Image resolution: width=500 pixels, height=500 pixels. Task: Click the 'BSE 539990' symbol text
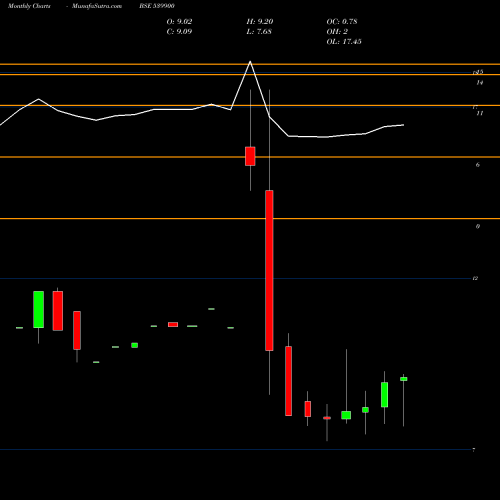pos(157,6)
